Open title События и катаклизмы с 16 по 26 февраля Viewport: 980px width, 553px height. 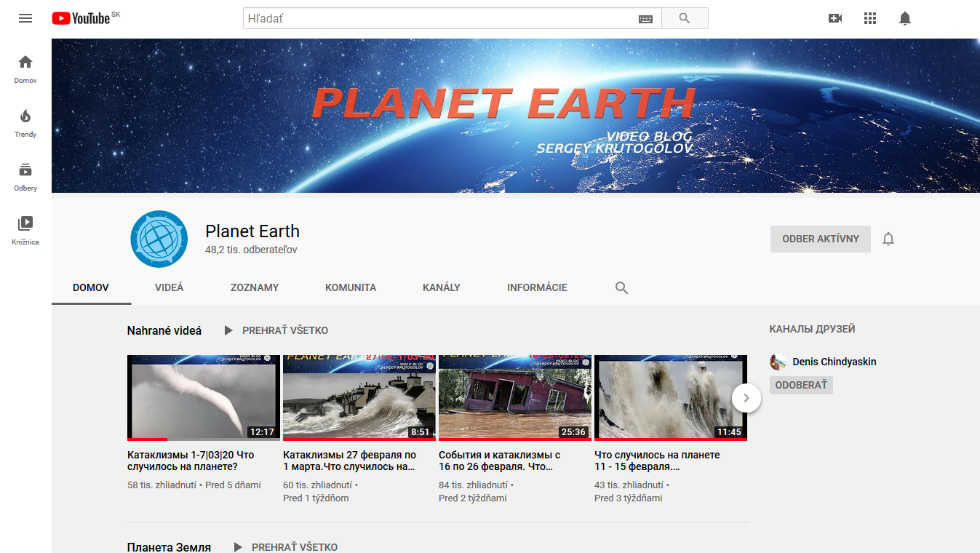[x=499, y=461]
